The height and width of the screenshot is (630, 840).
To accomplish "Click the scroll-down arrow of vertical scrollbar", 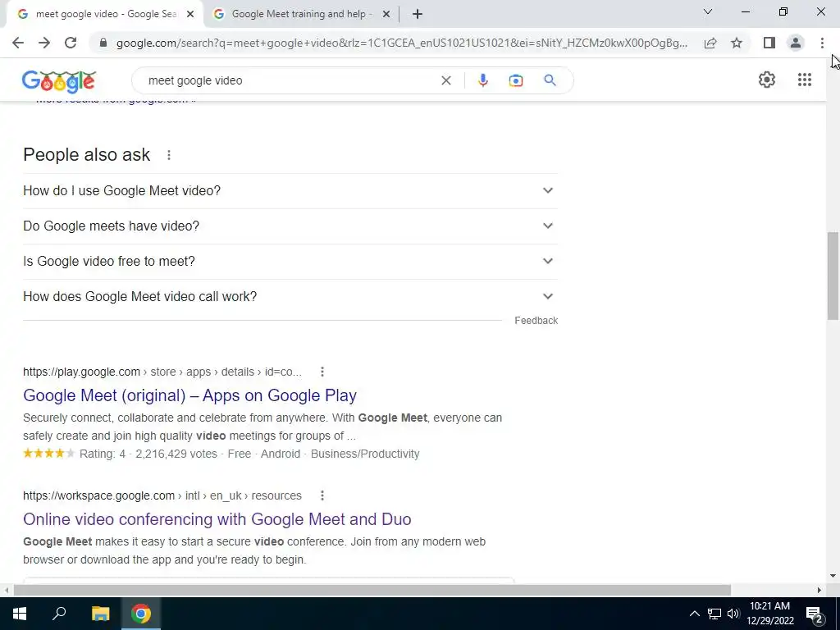I will (x=833, y=576).
